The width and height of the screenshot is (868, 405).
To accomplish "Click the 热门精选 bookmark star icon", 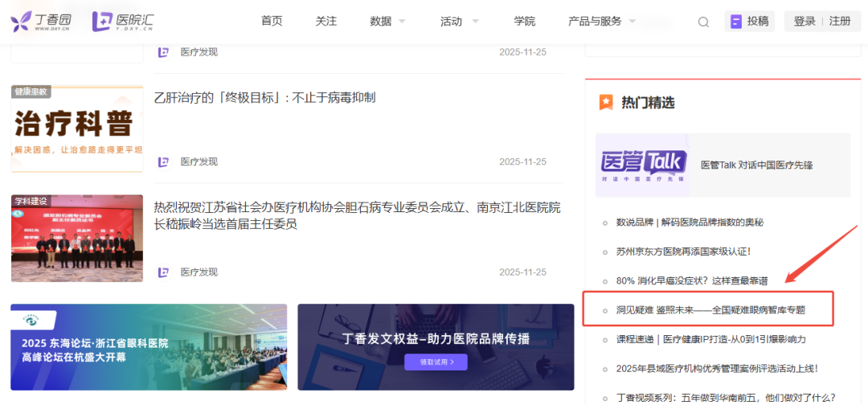I will (606, 102).
